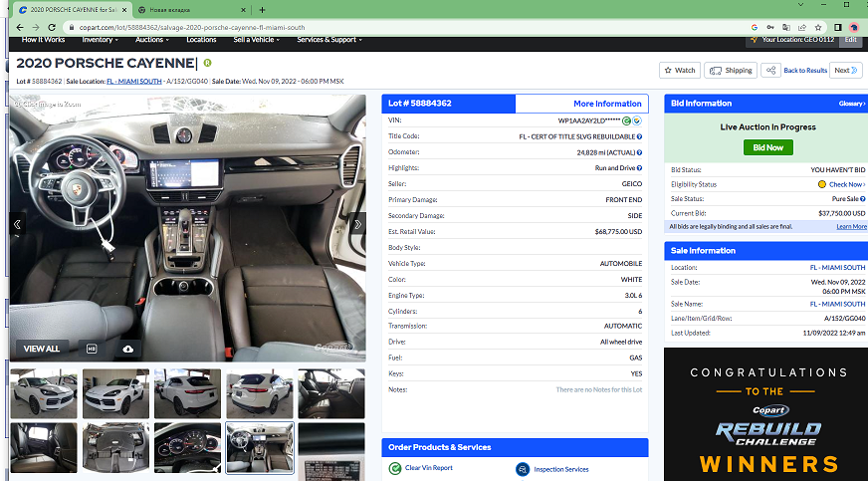Download vehicle images cloud icon
The image size is (868, 481).
127,349
